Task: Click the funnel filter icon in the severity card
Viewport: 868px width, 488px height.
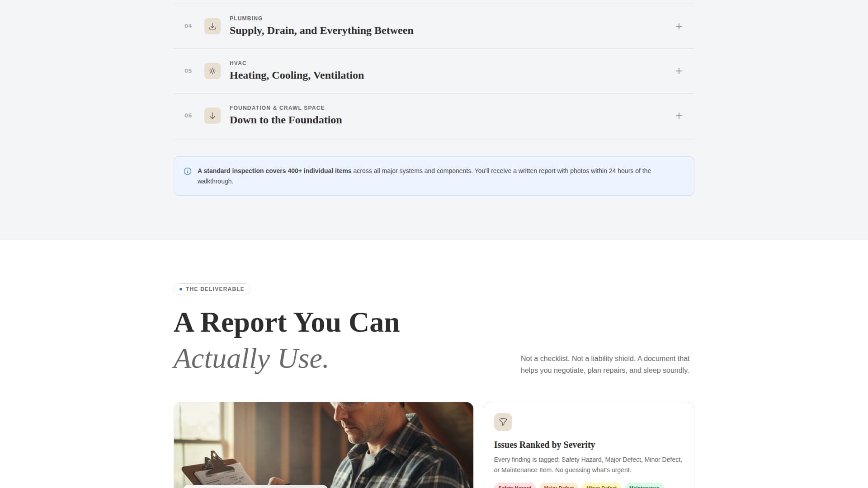Action: point(503,422)
